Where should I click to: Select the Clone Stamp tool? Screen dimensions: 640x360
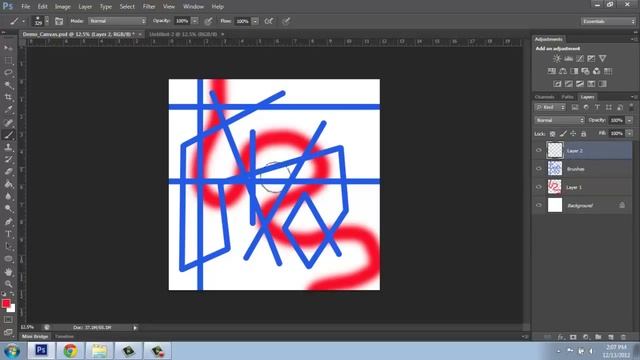click(8, 147)
